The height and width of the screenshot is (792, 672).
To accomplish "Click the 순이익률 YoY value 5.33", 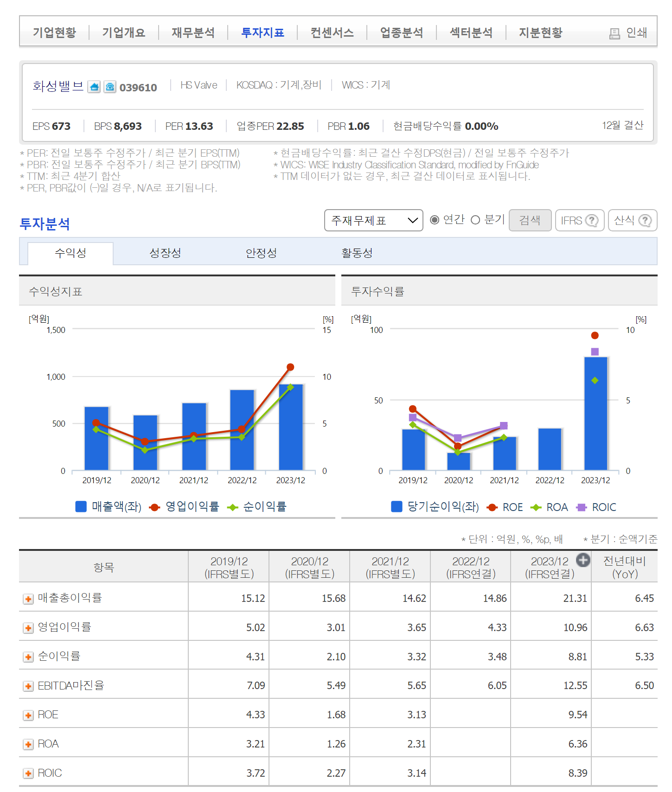I will pyautogui.click(x=644, y=657).
